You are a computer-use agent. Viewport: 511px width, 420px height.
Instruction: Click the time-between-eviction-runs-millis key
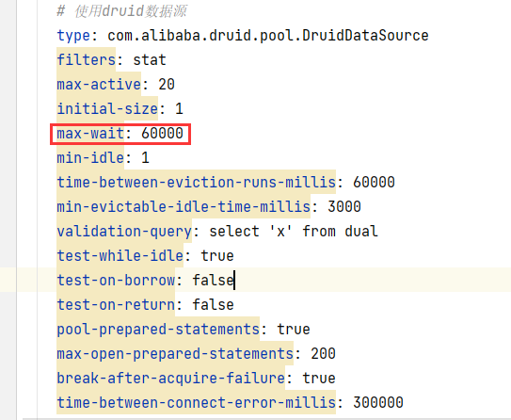pyautogui.click(x=196, y=183)
